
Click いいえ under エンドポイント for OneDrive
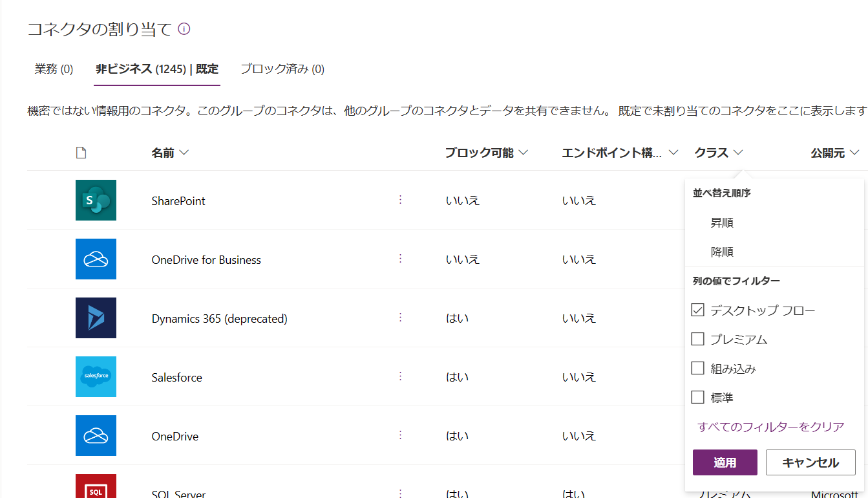[x=579, y=436]
